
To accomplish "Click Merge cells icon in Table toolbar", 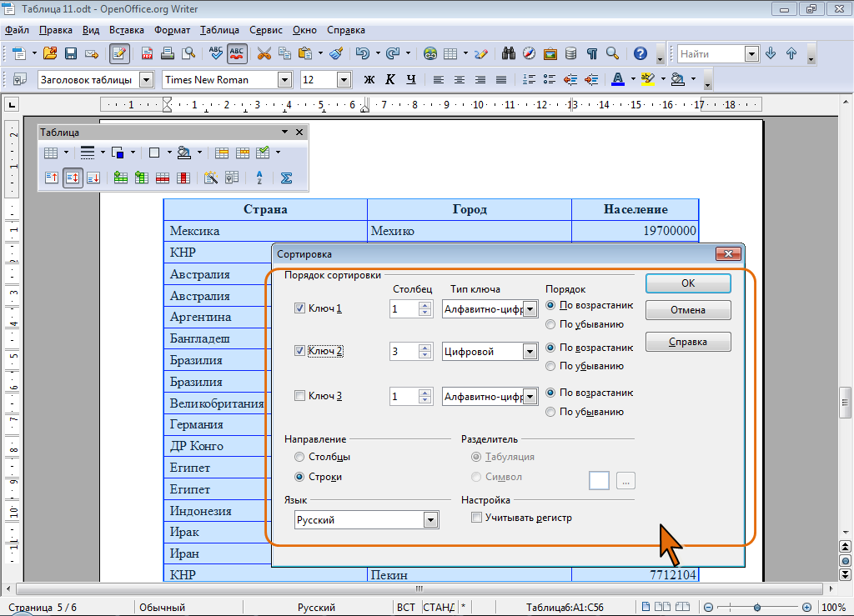I will (x=222, y=153).
